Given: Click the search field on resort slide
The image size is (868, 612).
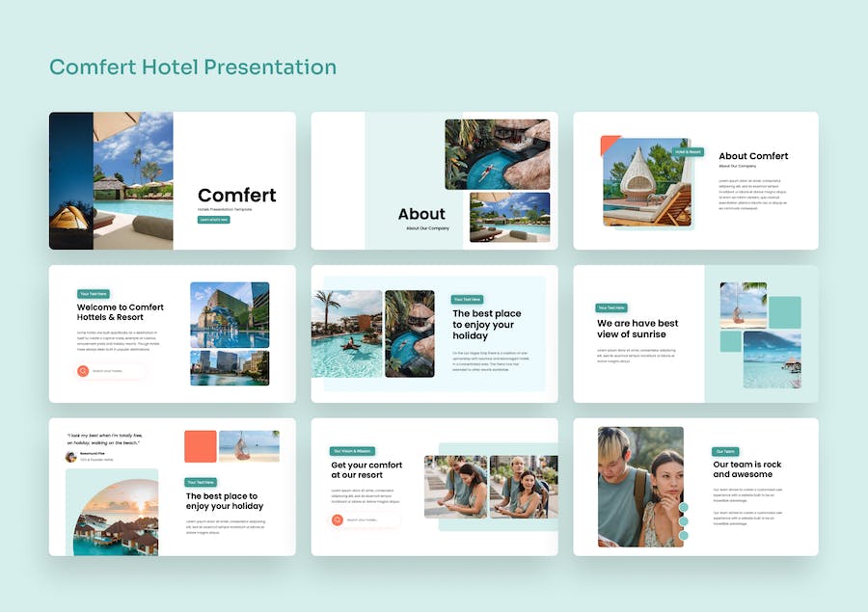Looking at the screenshot, I should tap(366, 519).
